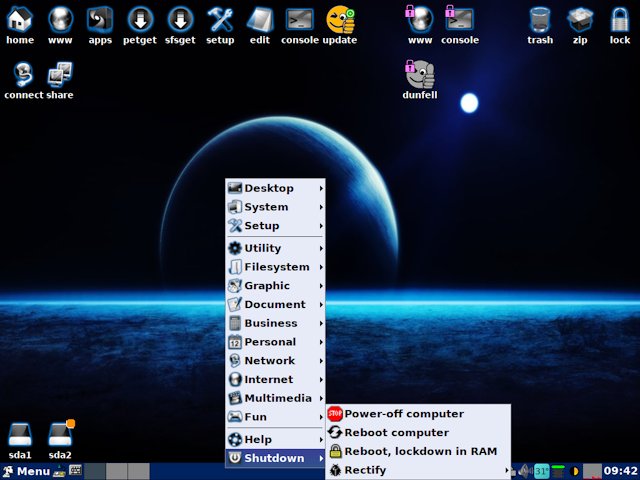Switch to the first pager desktop
This screenshot has height=480, width=640.
95,471
